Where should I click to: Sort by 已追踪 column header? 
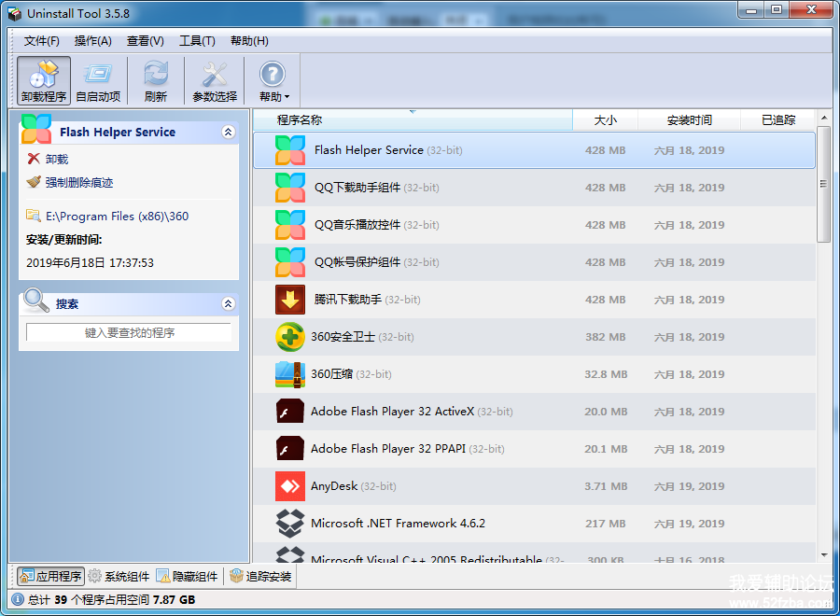[778, 119]
